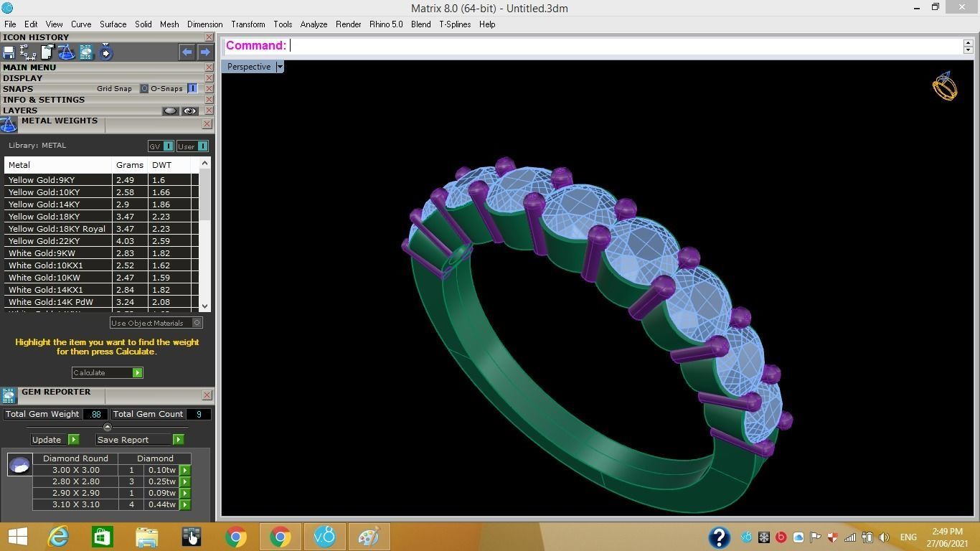This screenshot has height=551, width=980.
Task: Open the Windows Start button
Action: click(17, 537)
